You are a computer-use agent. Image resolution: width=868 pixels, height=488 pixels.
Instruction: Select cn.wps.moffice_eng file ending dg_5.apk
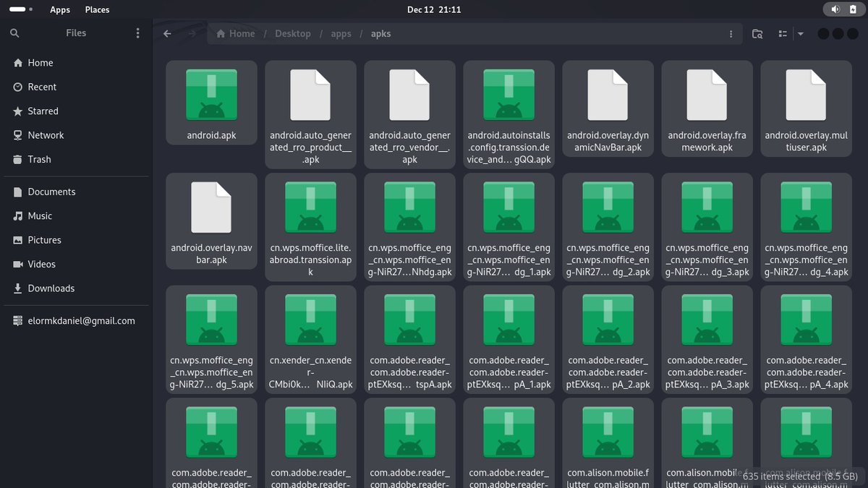(x=211, y=339)
